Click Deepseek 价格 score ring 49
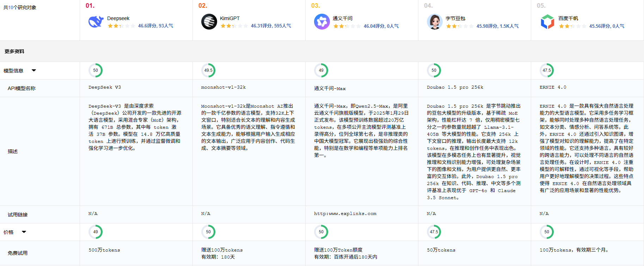This screenshot has height=266, width=644. [x=96, y=232]
